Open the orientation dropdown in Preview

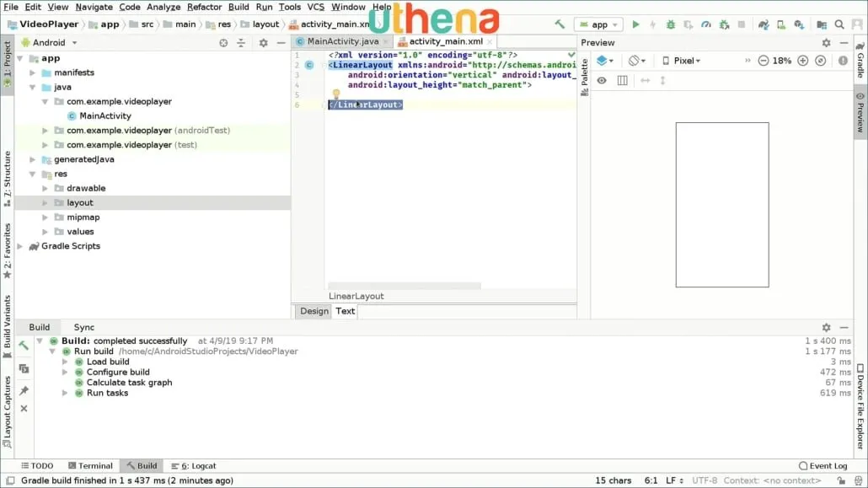pos(636,61)
